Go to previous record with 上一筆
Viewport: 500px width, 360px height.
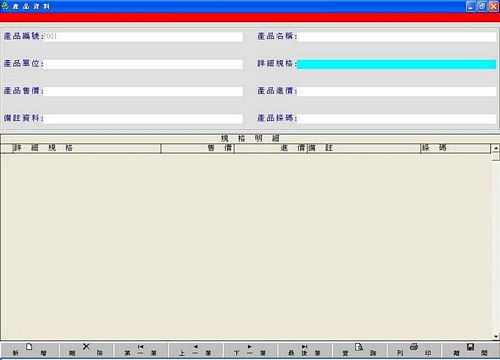pyautogui.click(x=195, y=350)
